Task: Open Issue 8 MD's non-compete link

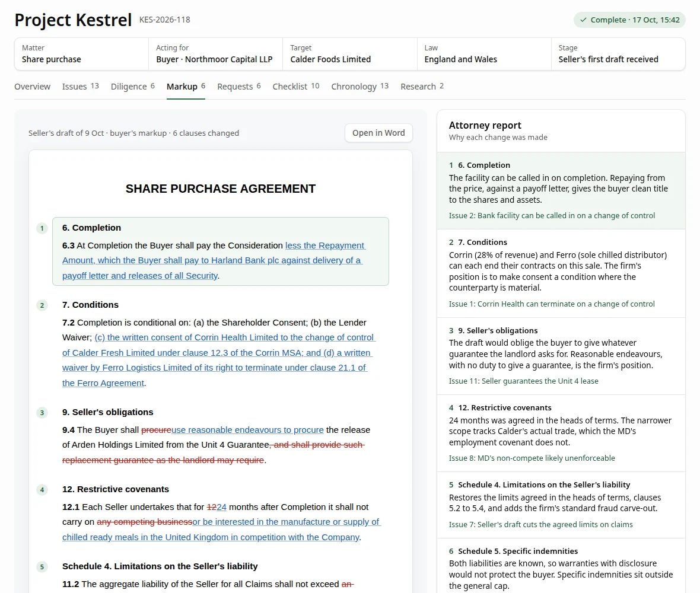Action: click(532, 458)
